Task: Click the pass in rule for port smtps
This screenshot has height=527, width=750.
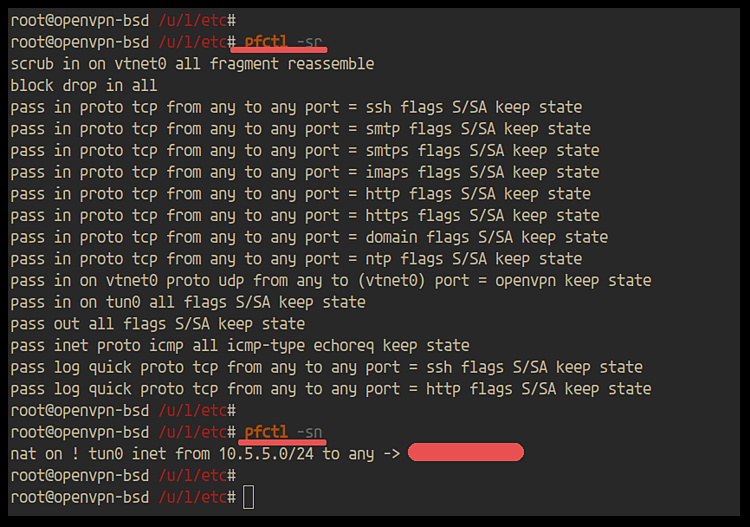Action: click(x=305, y=151)
